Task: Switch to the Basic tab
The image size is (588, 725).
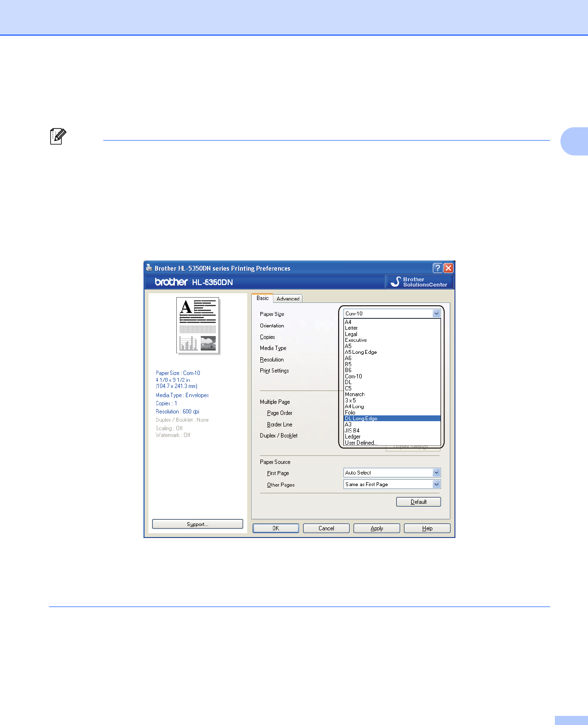Action: pyautogui.click(x=262, y=298)
